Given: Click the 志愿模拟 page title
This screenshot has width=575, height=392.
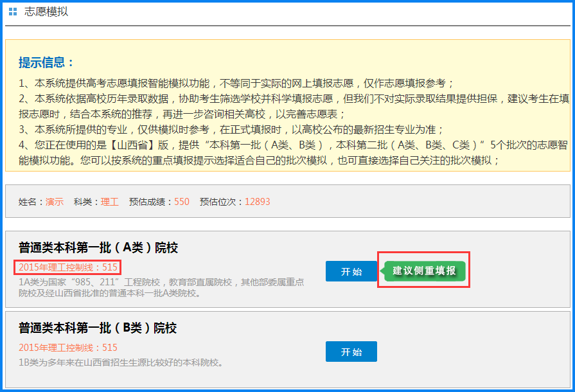Looking at the screenshot, I should [x=46, y=12].
